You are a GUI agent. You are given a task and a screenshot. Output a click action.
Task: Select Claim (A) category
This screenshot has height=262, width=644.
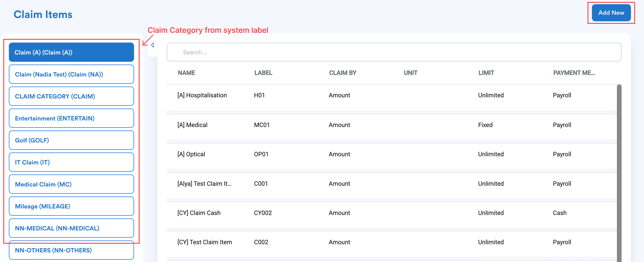(x=71, y=52)
